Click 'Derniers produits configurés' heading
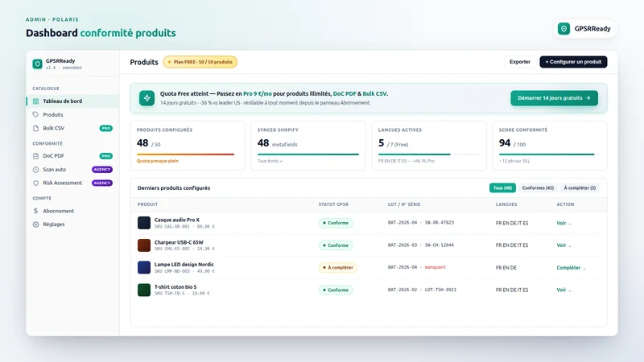Image resolution: width=644 pixels, height=362 pixels. pyautogui.click(x=174, y=188)
